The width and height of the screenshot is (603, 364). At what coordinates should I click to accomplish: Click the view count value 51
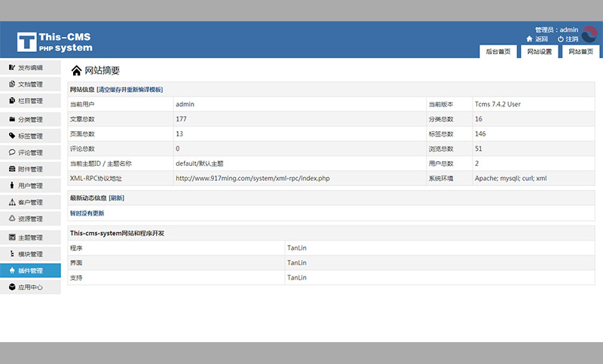(479, 148)
